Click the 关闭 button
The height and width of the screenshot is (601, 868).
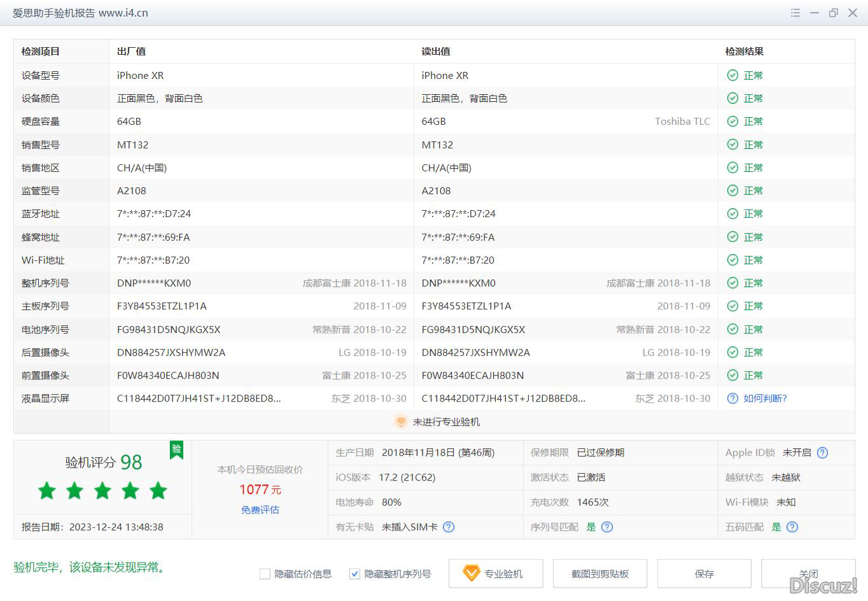tap(808, 574)
